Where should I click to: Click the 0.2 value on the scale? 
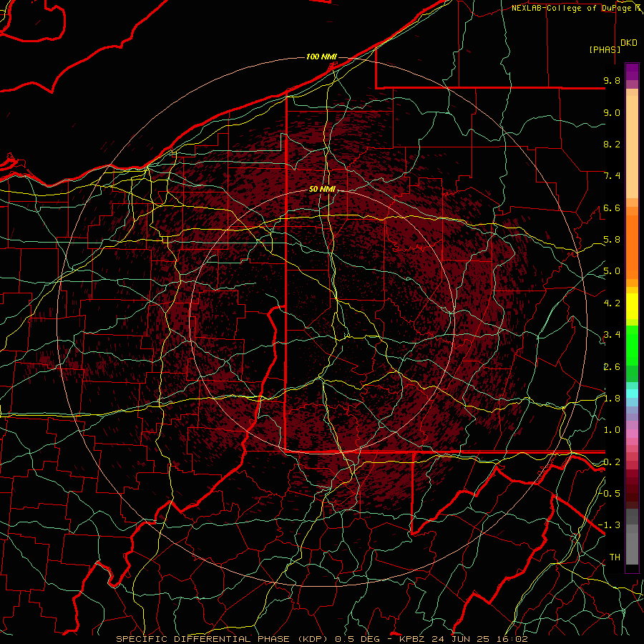(x=612, y=462)
